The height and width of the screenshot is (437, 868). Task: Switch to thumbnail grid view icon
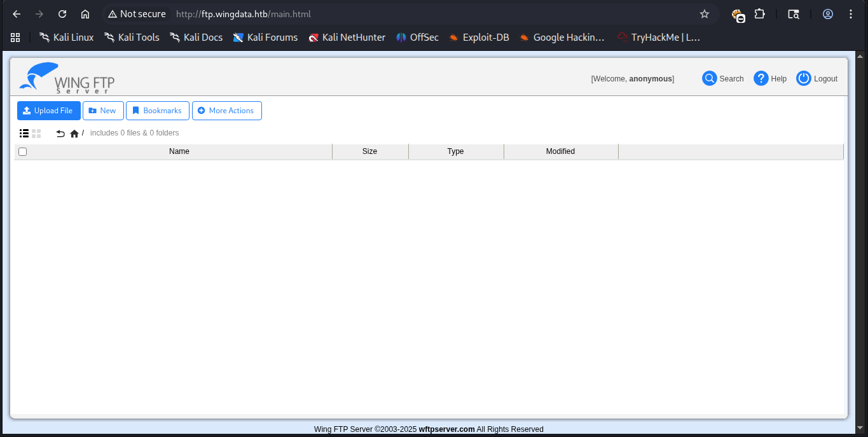click(x=36, y=134)
